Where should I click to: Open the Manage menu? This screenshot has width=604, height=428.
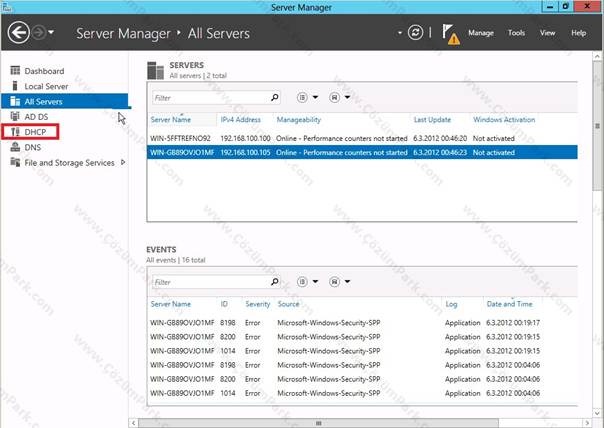481,33
